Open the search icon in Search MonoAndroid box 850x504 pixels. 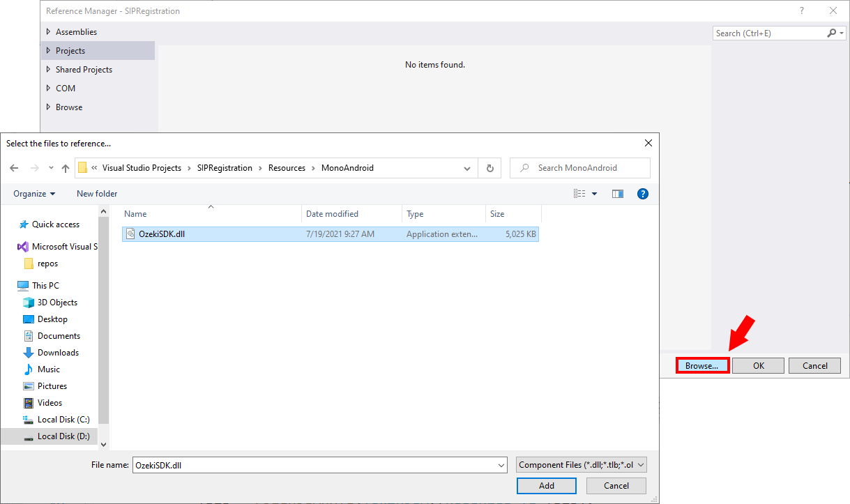pos(524,167)
